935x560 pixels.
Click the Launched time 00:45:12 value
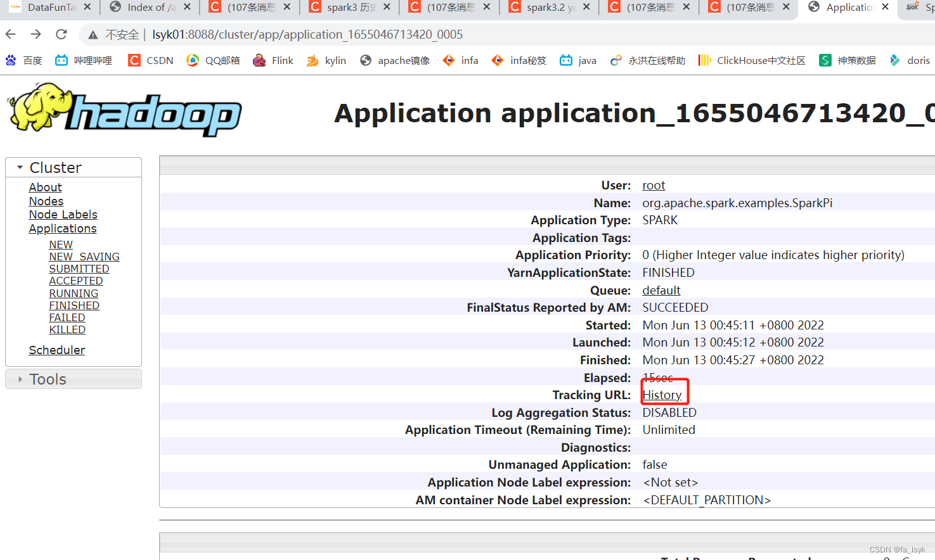733,342
